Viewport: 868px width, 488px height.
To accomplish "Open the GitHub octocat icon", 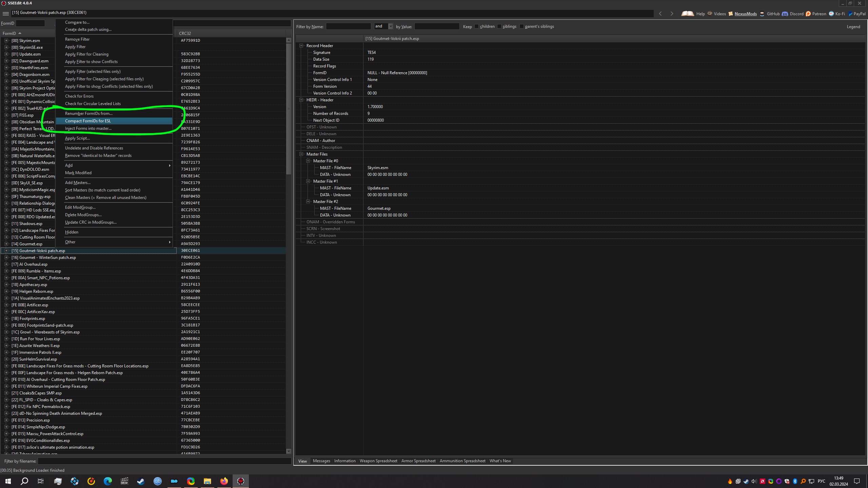I will coord(762,14).
